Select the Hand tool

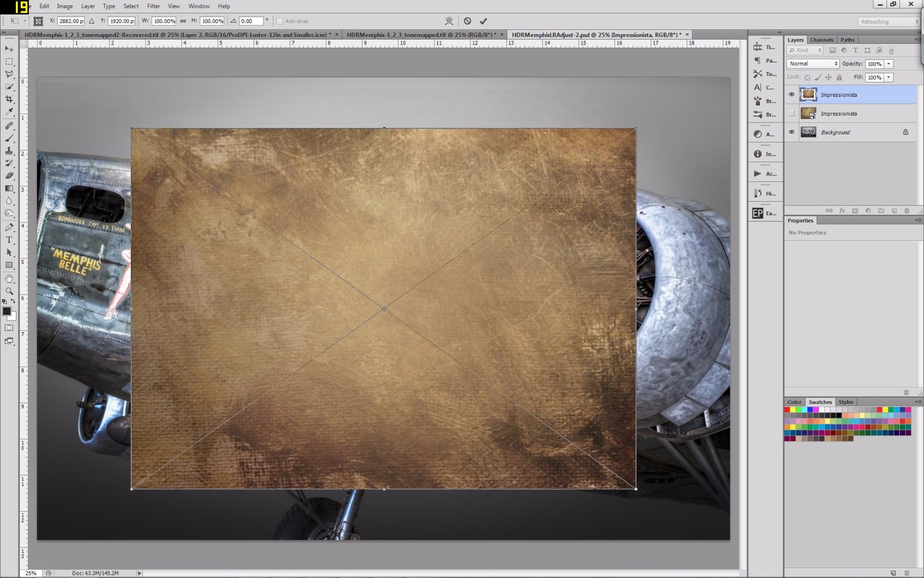9,279
